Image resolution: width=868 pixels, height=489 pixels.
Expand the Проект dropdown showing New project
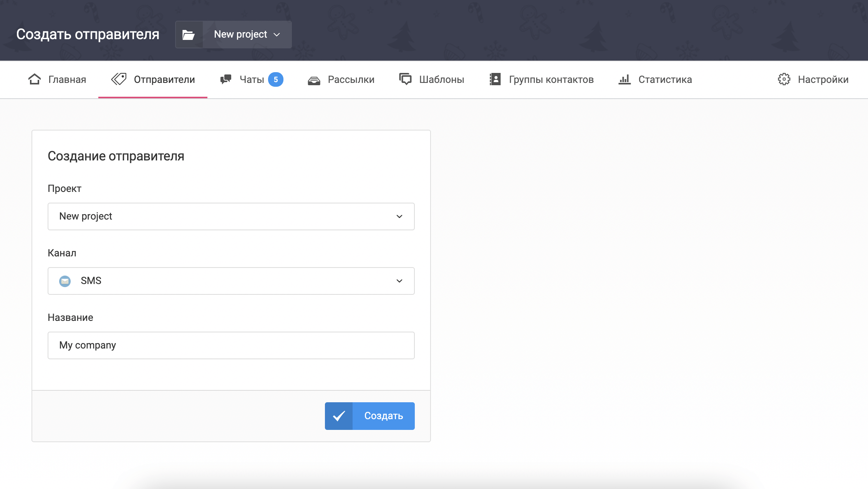pos(231,216)
